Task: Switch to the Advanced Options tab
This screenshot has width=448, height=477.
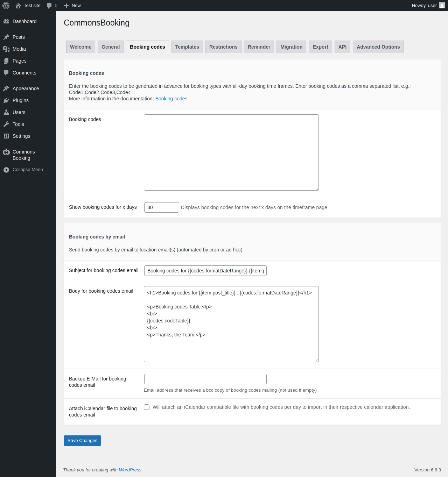Action: coord(378,47)
